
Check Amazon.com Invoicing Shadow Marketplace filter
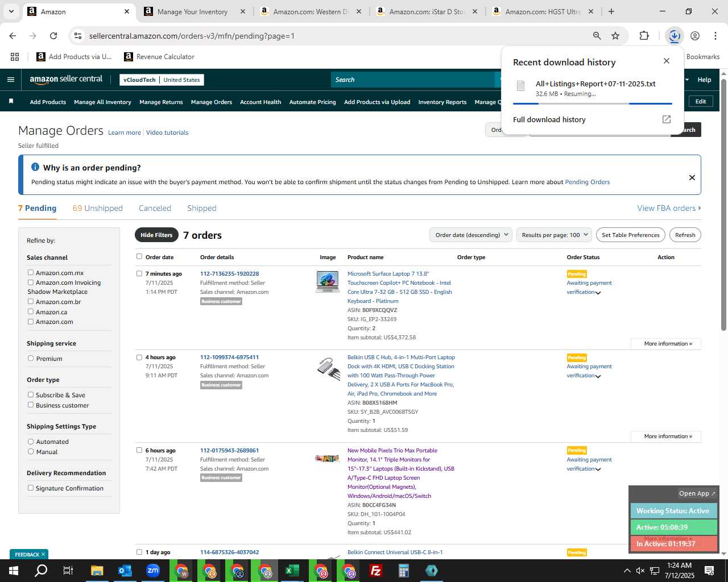(x=31, y=282)
